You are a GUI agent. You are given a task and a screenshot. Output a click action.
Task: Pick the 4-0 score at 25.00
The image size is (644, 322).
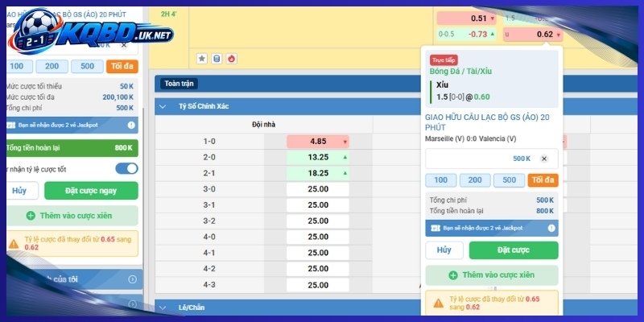click(x=318, y=237)
